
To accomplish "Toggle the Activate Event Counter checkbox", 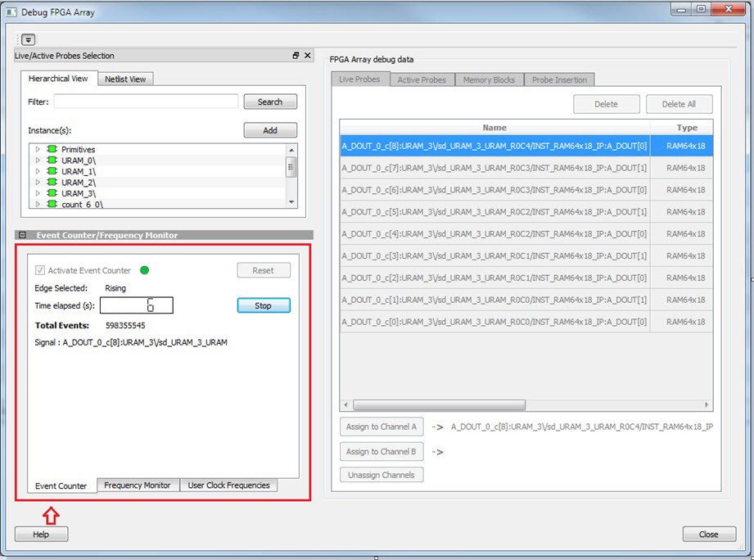I will click(x=40, y=270).
